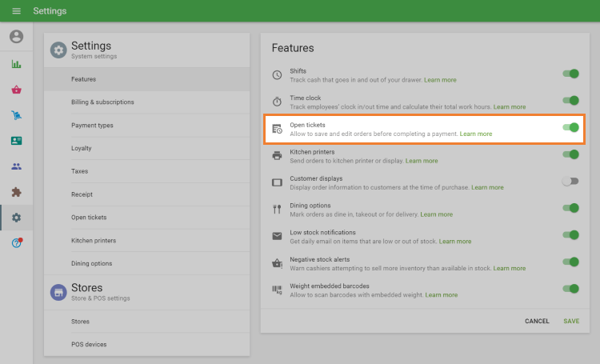Open the Customers people icon
600x364 pixels.
pyautogui.click(x=16, y=166)
